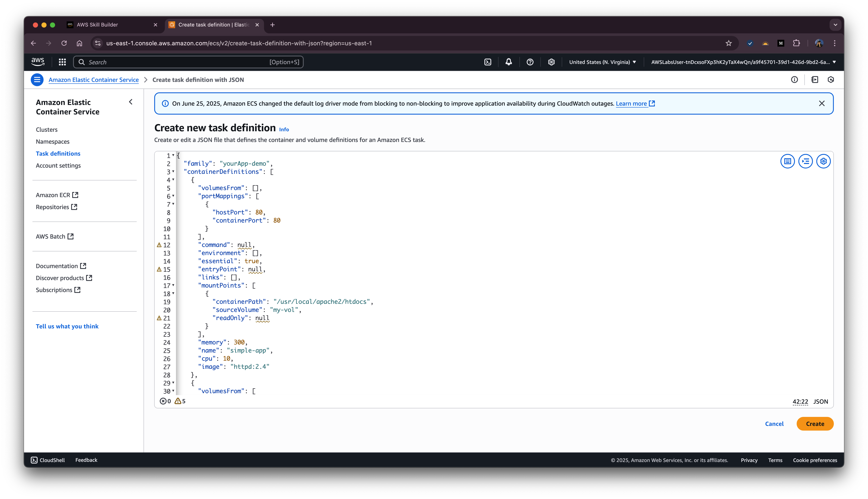The width and height of the screenshot is (868, 499).
Task: Open Cookie preferences in the footer
Action: (x=815, y=460)
